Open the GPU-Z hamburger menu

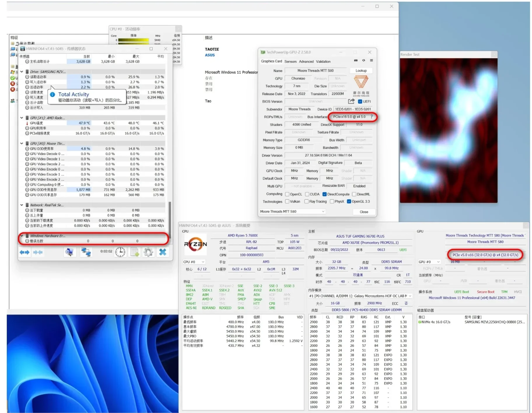pos(371,61)
